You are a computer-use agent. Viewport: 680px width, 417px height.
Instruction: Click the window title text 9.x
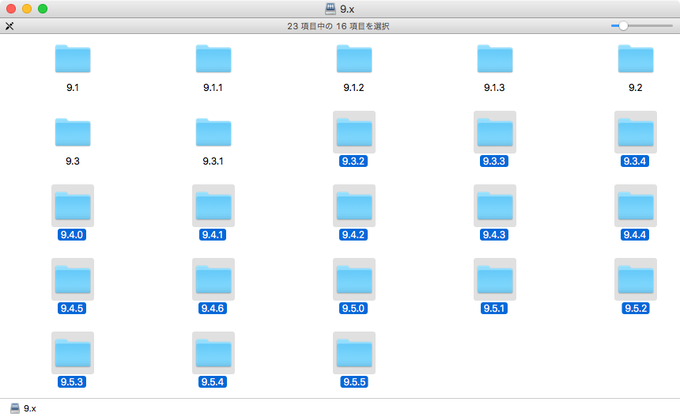[x=347, y=9]
